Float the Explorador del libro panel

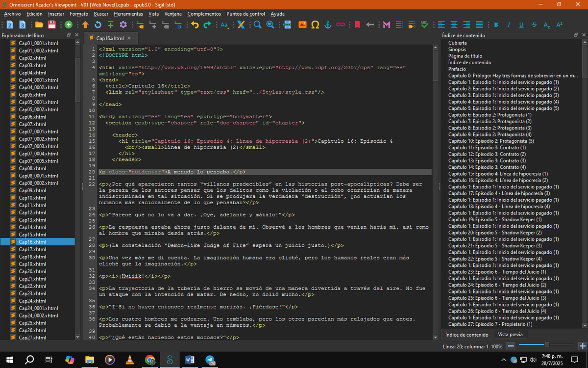(x=69, y=35)
